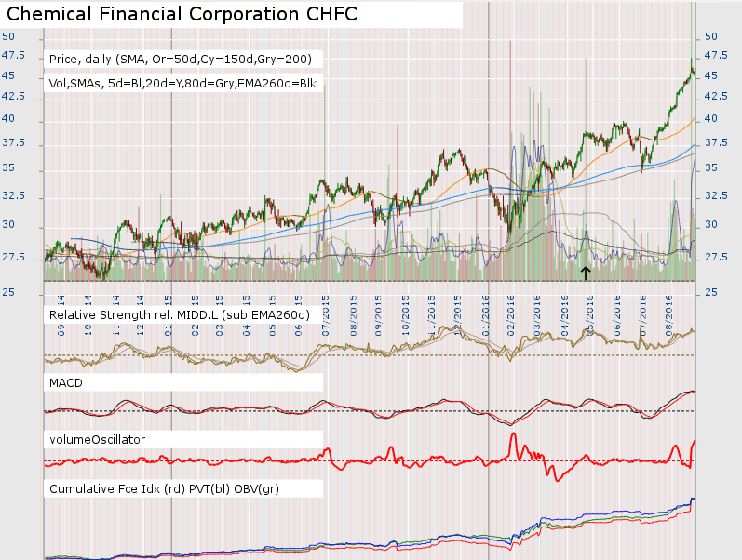Viewport: 742px width, 560px height.
Task: Click 30 on the right price axis
Action: (x=711, y=225)
